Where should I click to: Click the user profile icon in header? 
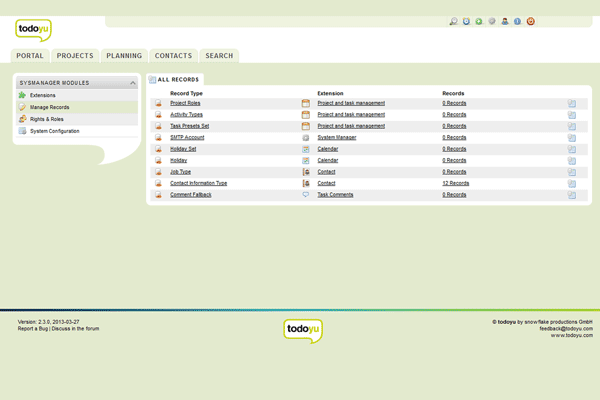tap(505, 21)
